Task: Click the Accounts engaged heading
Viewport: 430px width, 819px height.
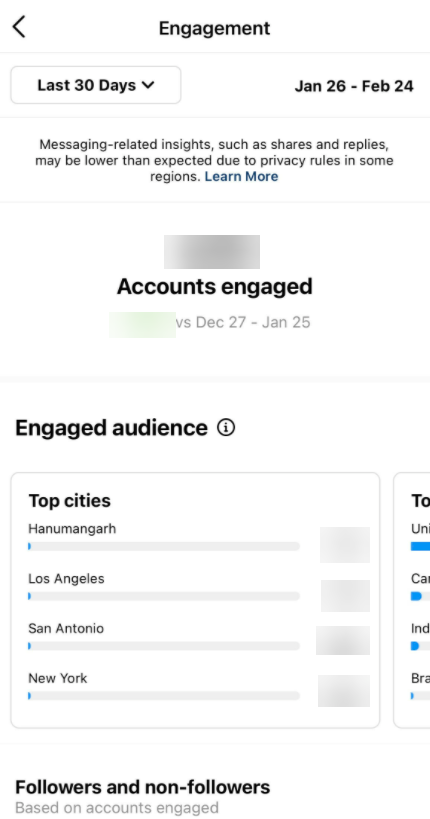Action: point(215,286)
